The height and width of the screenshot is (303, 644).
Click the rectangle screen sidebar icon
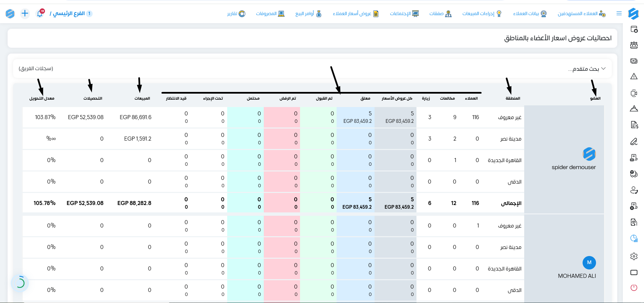point(634,272)
